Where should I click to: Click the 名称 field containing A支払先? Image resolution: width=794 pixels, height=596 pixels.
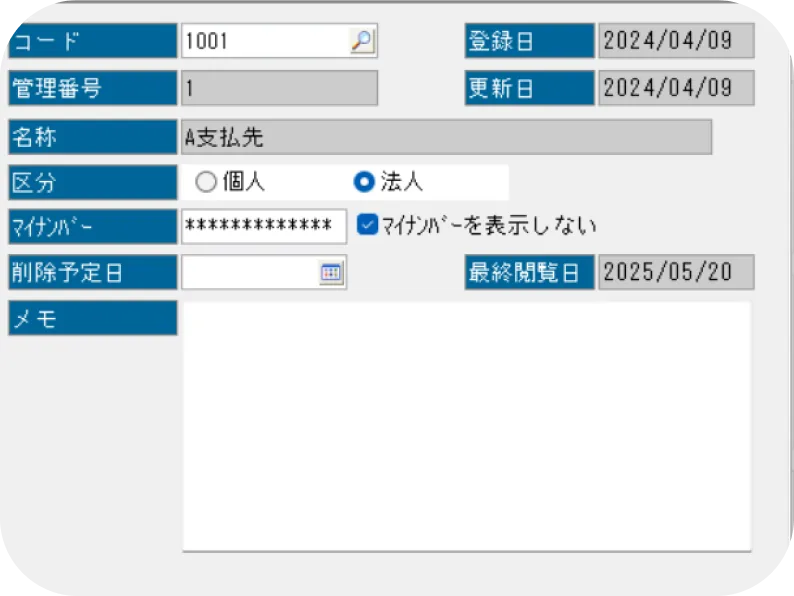(446, 137)
